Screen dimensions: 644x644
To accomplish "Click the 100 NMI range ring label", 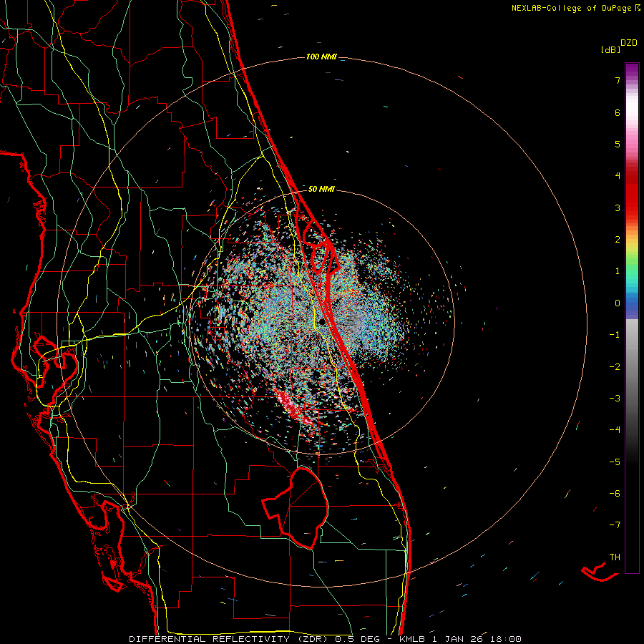I will click(321, 57).
